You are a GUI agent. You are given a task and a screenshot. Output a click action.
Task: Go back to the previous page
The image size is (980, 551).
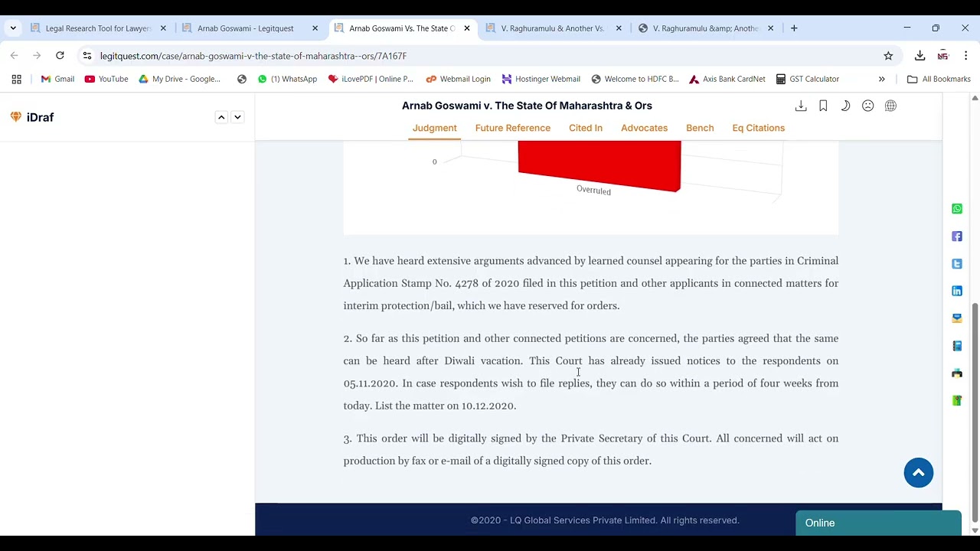tap(14, 56)
